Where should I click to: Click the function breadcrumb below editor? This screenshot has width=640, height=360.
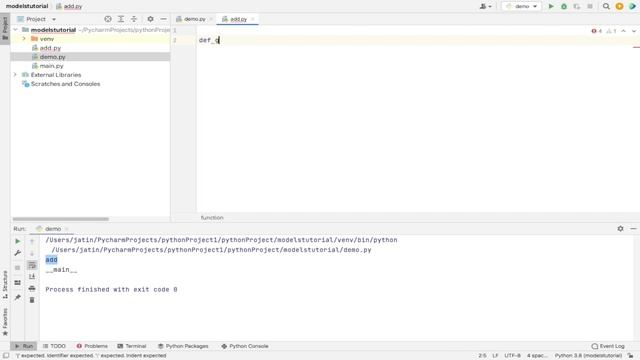[x=212, y=218]
